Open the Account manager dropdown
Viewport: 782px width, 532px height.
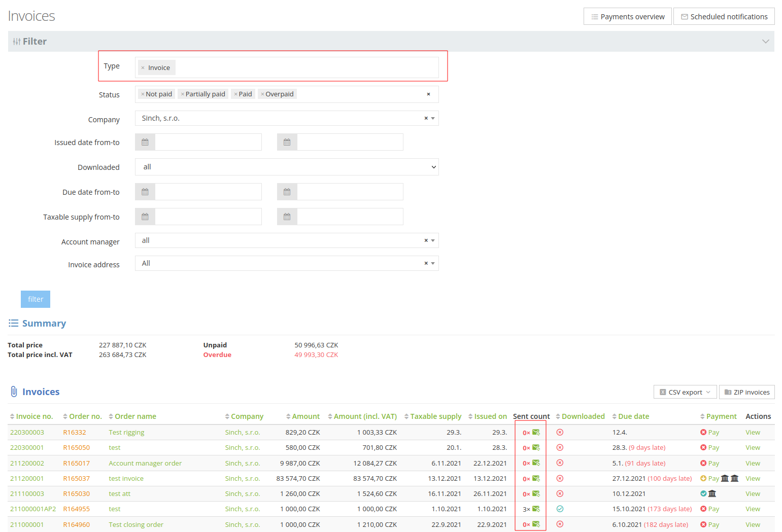[x=432, y=240]
